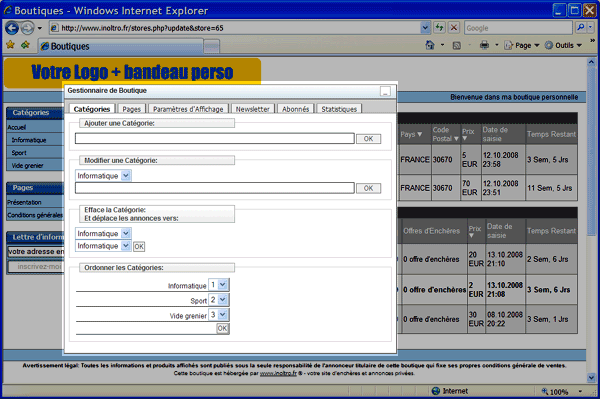Click OK to delete the category
The image size is (600, 399).
(x=139, y=247)
